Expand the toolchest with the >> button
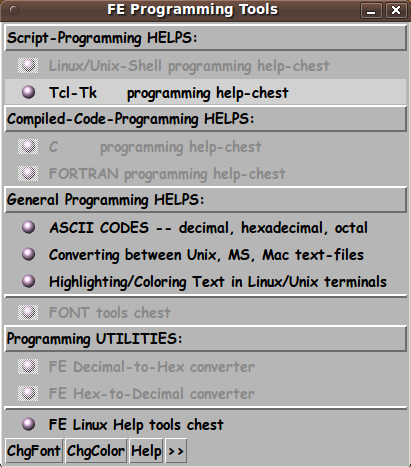This screenshot has width=411, height=467. [x=176, y=451]
